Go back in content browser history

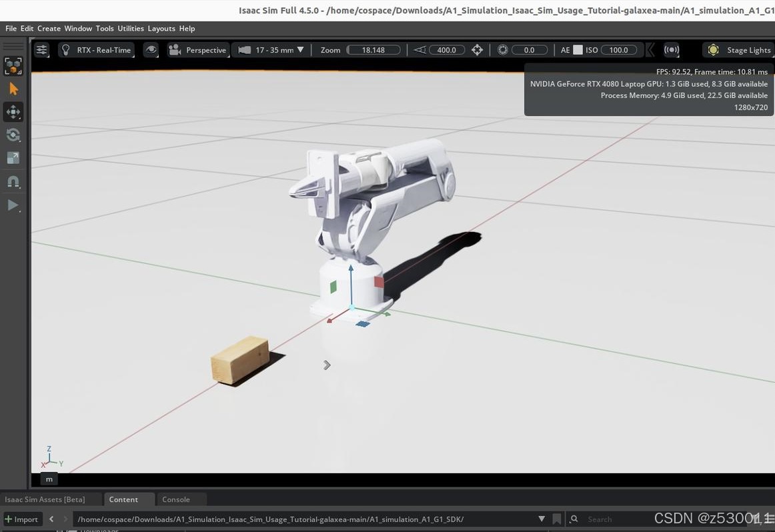[51, 519]
